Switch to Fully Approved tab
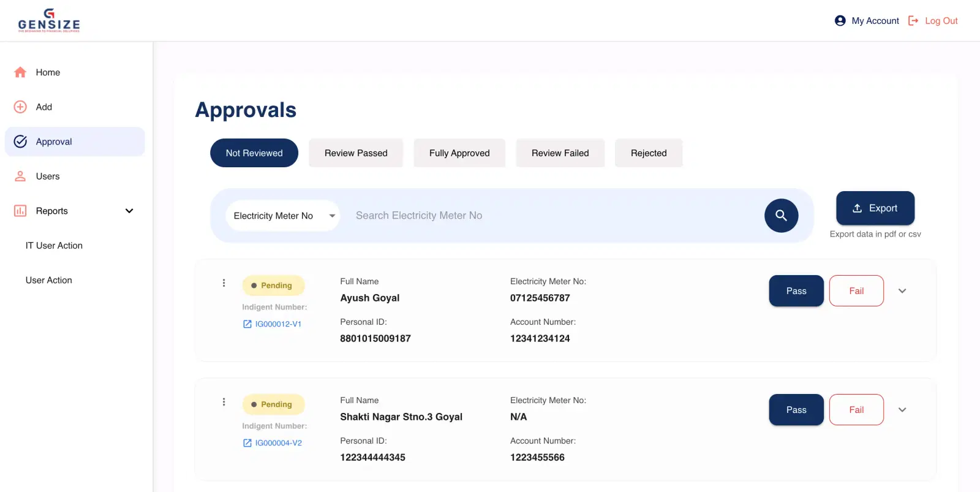980x492 pixels. pyautogui.click(x=459, y=153)
